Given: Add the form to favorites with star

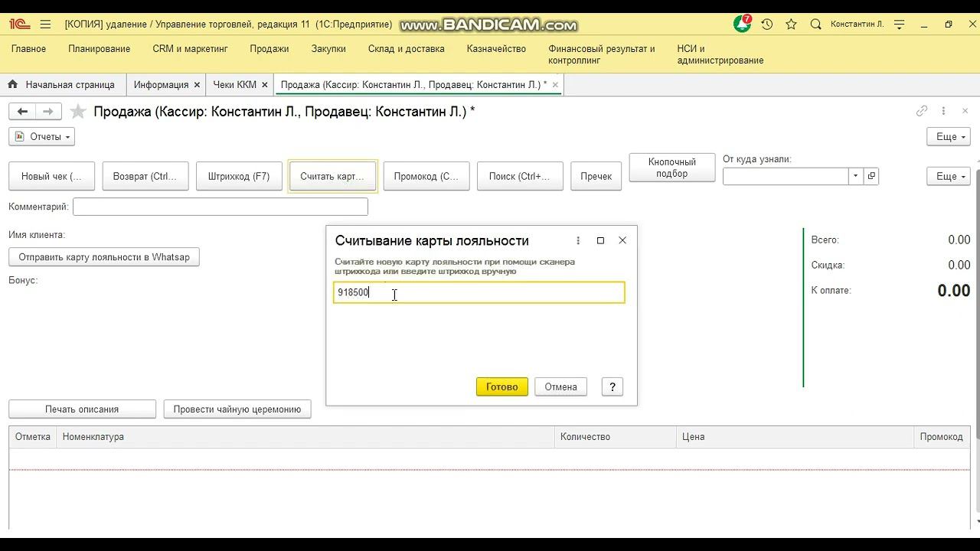Looking at the screenshot, I should click(77, 112).
